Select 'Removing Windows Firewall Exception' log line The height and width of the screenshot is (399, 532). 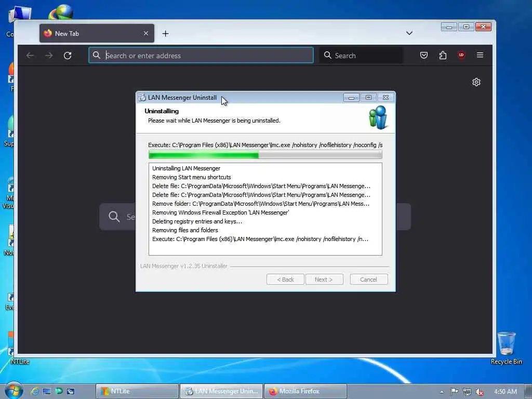pos(220,212)
